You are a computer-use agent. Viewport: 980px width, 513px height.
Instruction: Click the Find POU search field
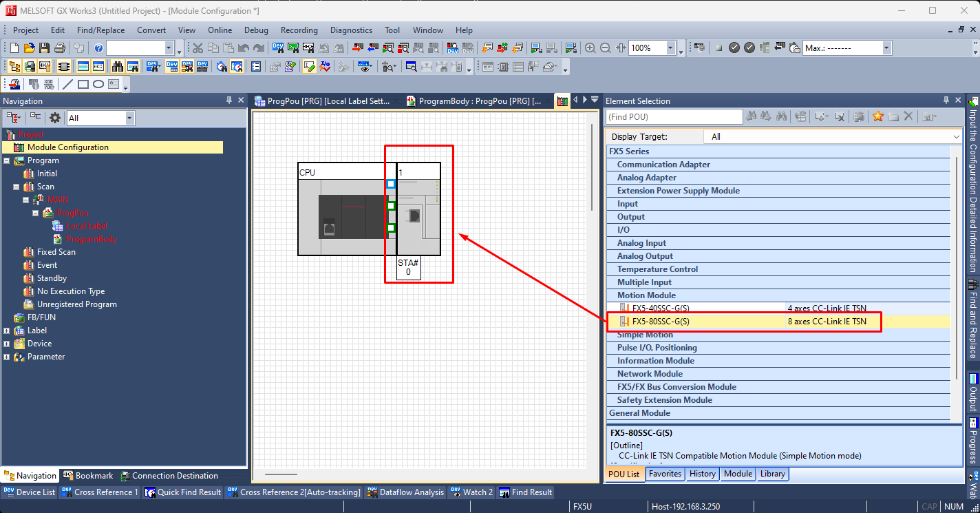[674, 117]
